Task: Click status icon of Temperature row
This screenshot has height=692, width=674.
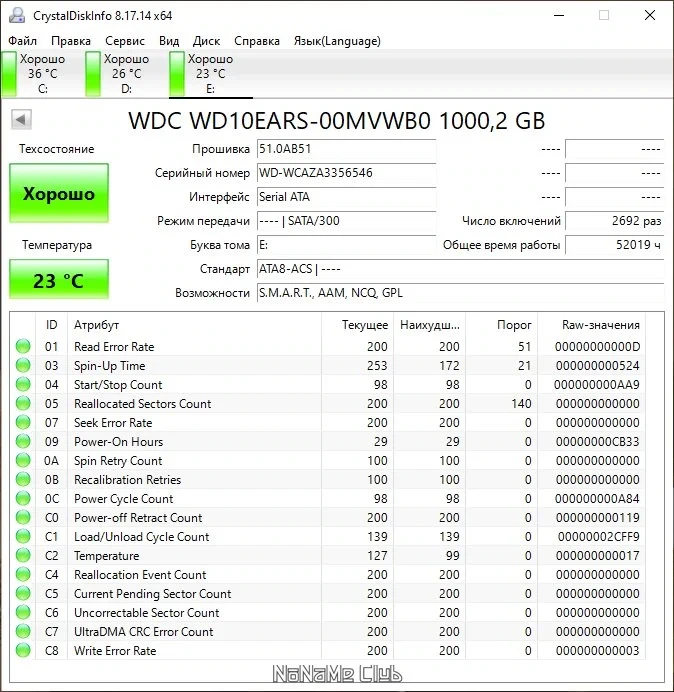Action: click(23, 555)
